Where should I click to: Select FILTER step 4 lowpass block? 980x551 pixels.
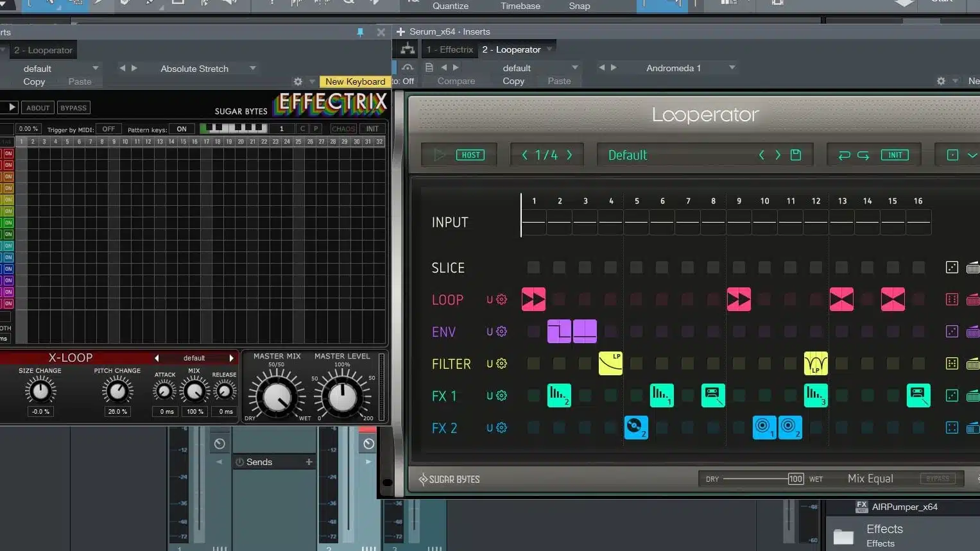tap(610, 364)
